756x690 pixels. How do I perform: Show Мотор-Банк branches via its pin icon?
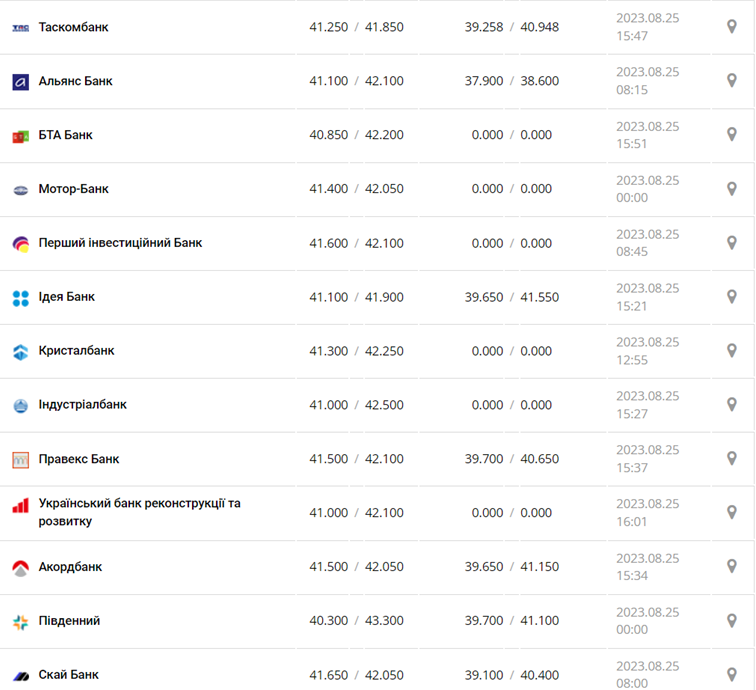pos(731,189)
